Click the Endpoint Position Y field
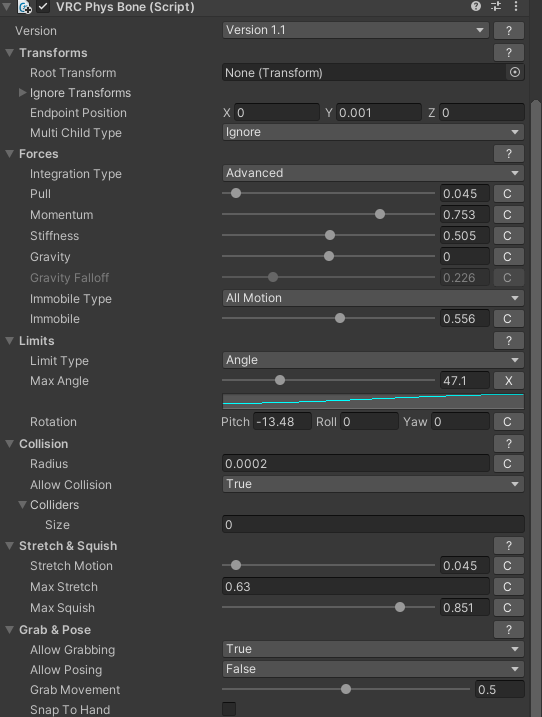 click(379, 112)
